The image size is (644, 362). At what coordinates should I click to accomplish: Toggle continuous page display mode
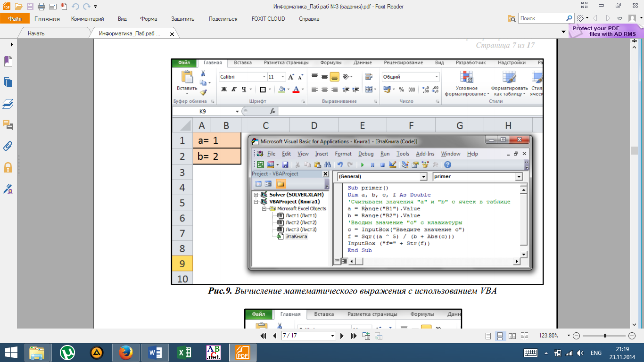click(x=500, y=336)
